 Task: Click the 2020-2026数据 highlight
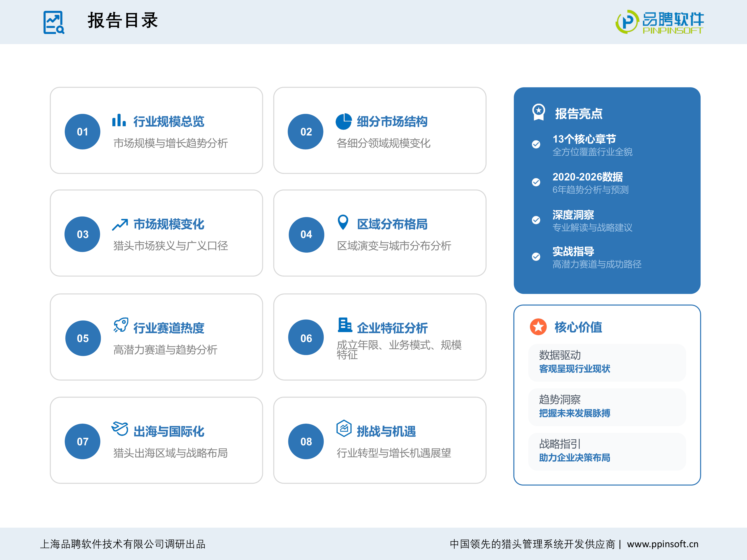click(x=588, y=177)
